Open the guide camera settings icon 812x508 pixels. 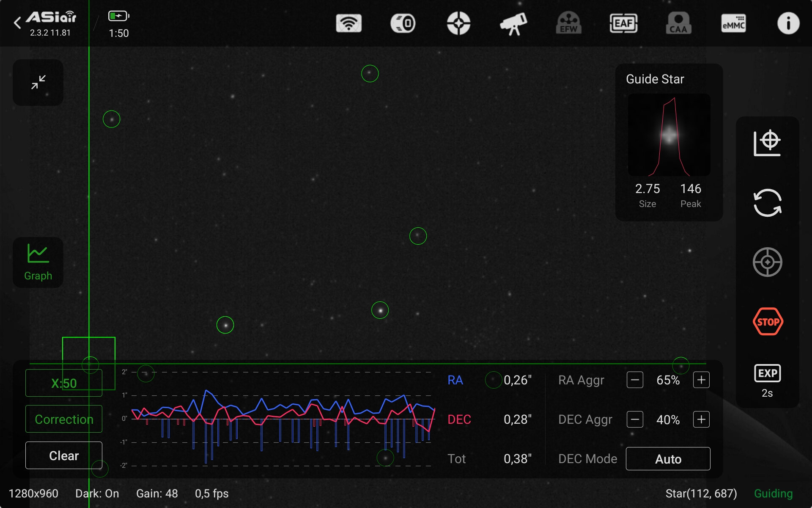tap(403, 23)
